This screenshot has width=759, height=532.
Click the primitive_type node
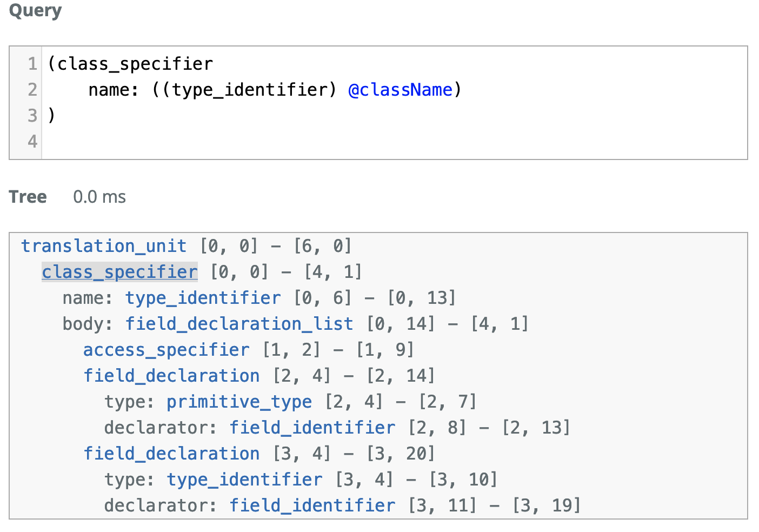[238, 402]
